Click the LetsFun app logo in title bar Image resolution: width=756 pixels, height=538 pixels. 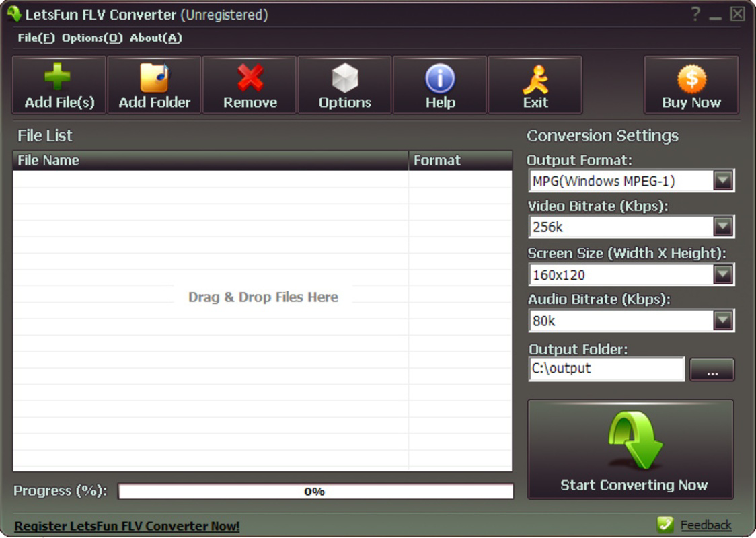(x=14, y=13)
